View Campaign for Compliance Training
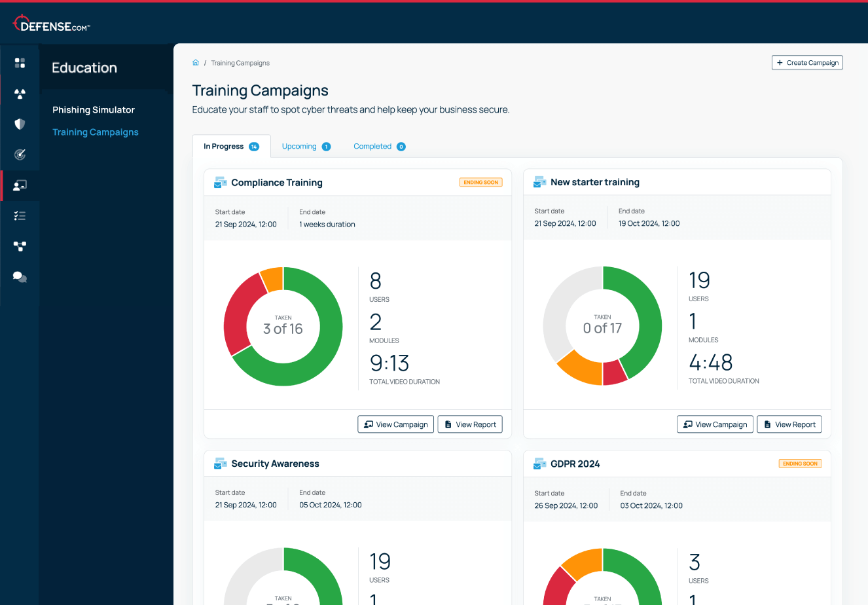The width and height of the screenshot is (868, 605). coord(396,424)
